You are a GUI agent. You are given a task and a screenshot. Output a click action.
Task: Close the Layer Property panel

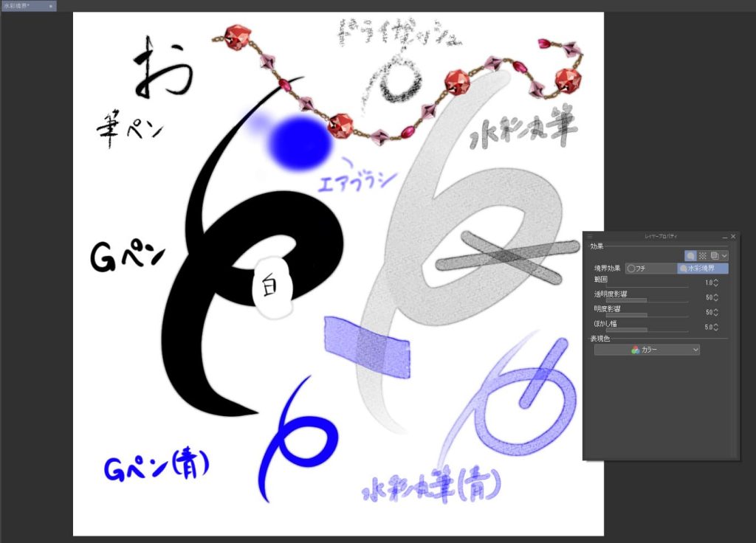click(x=733, y=236)
